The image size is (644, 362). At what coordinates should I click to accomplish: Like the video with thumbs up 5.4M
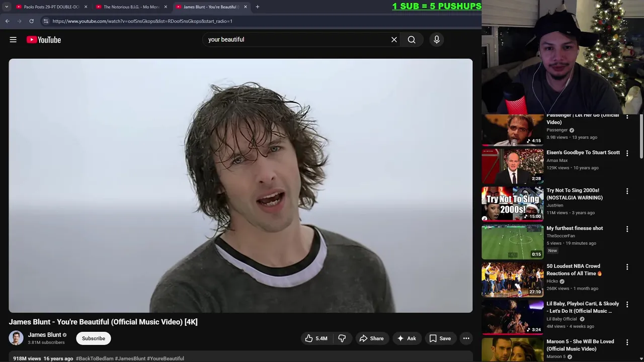tap(316, 338)
